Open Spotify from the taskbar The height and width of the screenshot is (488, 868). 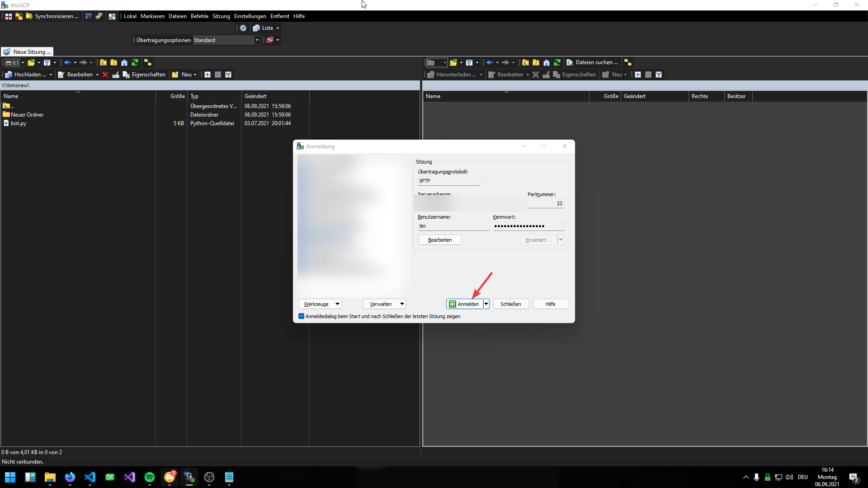click(150, 477)
